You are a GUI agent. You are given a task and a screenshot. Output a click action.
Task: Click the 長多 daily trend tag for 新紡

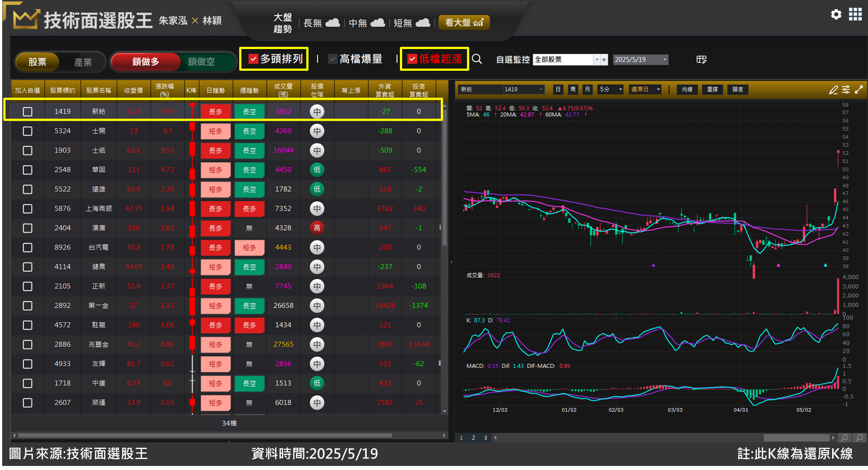pyautogui.click(x=216, y=112)
